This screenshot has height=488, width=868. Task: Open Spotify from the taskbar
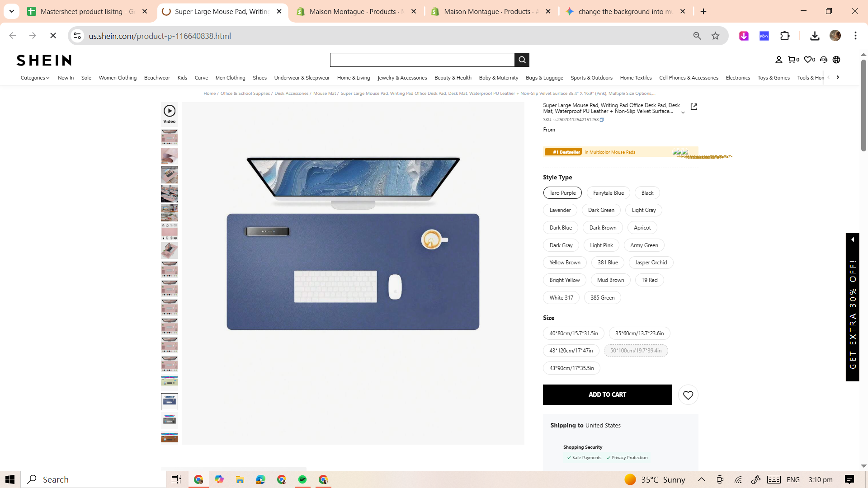(302, 479)
